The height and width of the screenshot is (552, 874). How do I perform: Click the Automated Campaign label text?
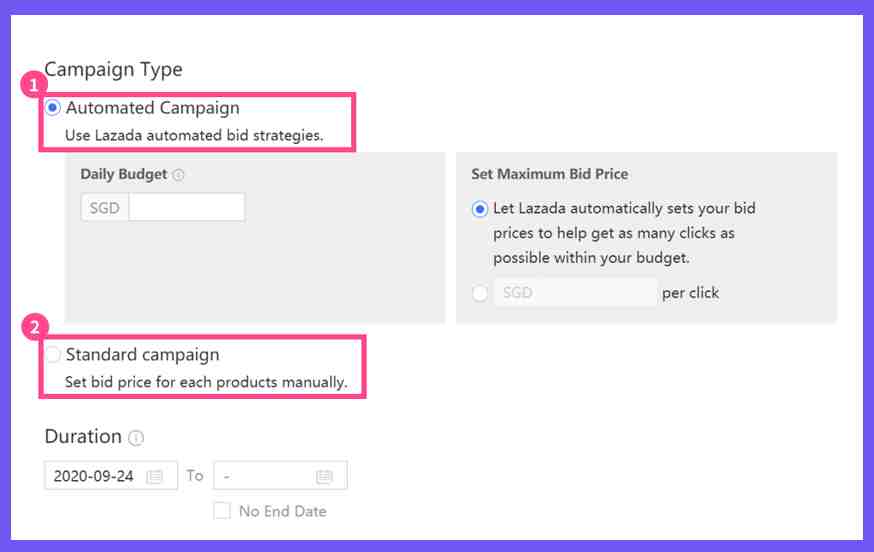click(153, 108)
